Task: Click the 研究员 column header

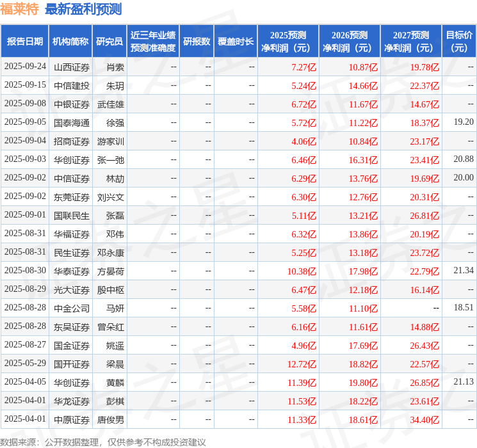Action: click(109, 42)
